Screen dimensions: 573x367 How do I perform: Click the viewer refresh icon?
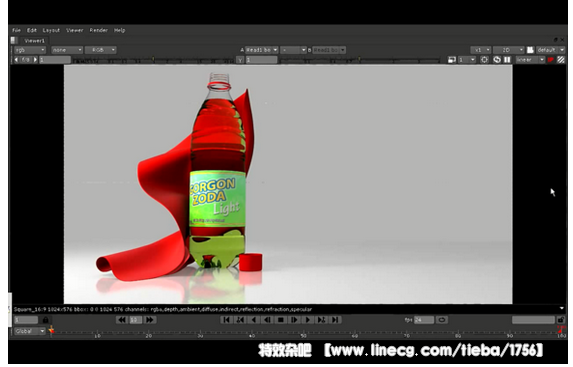[x=497, y=60]
